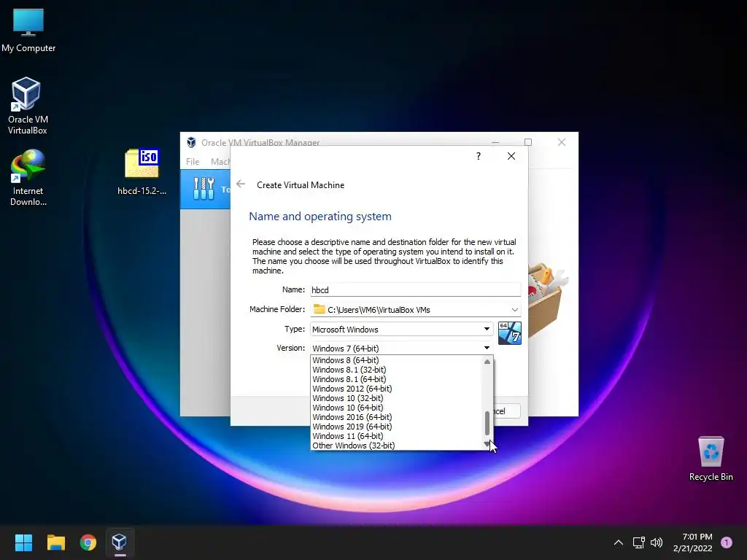Open the Type dropdown showing Microsoft Windows
Viewport: 747px width, 560px height.
point(401,329)
